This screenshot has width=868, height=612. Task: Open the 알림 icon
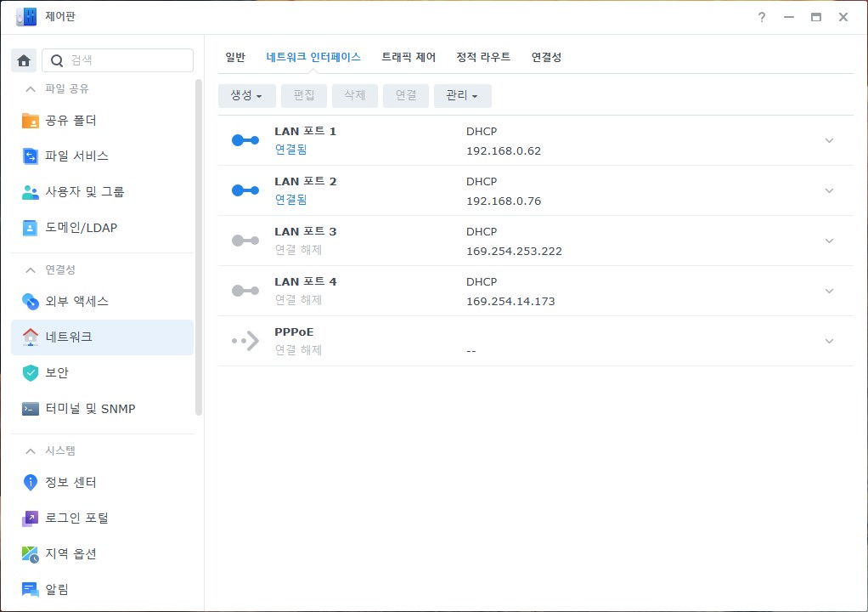point(30,590)
